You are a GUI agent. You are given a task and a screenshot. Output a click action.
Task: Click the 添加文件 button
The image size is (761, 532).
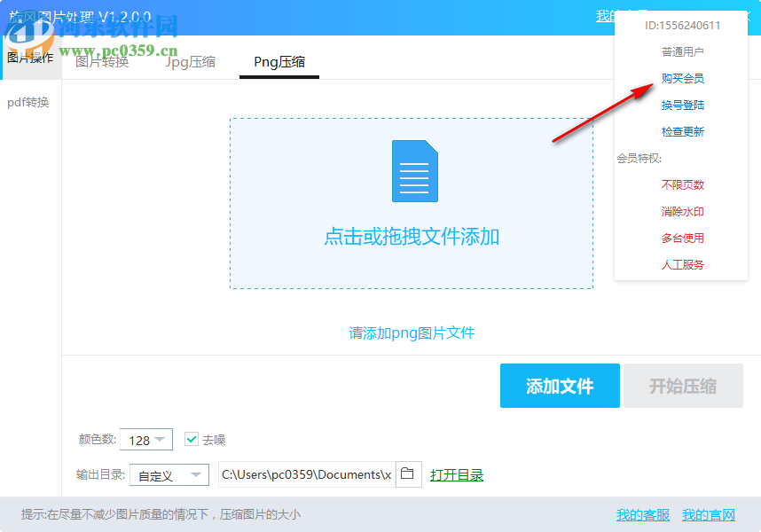pos(560,386)
